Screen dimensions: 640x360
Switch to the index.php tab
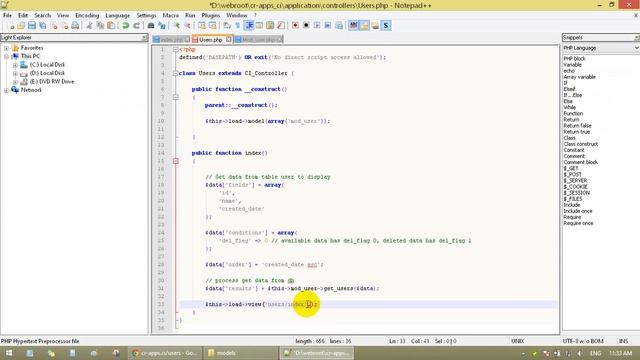point(171,40)
